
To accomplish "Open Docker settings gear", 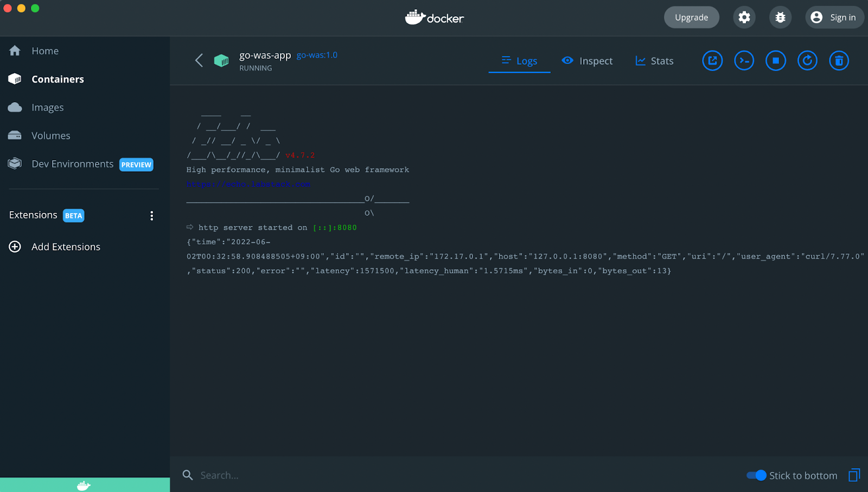I will pos(744,17).
